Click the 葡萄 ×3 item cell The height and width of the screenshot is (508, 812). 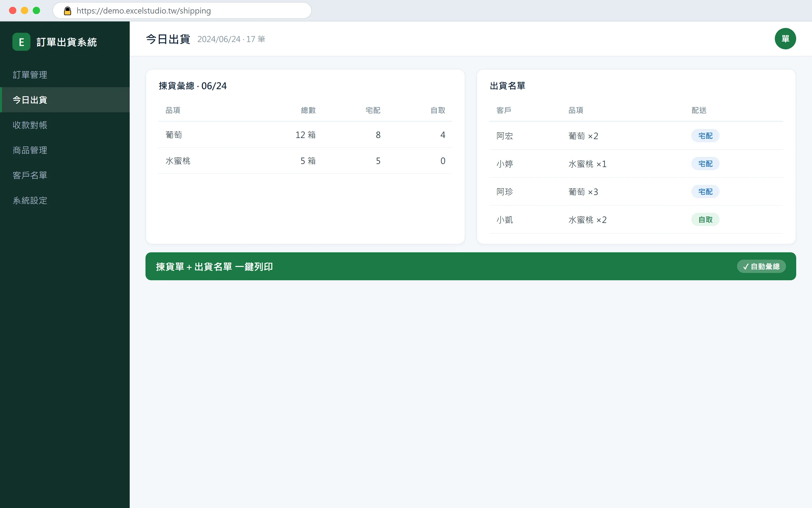[583, 192]
